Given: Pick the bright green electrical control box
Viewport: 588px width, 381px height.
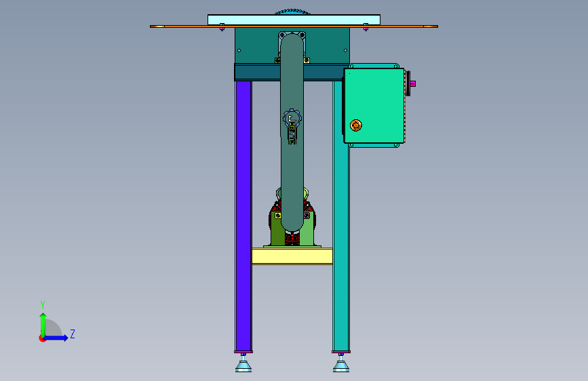Looking at the screenshot, I should click(374, 105).
